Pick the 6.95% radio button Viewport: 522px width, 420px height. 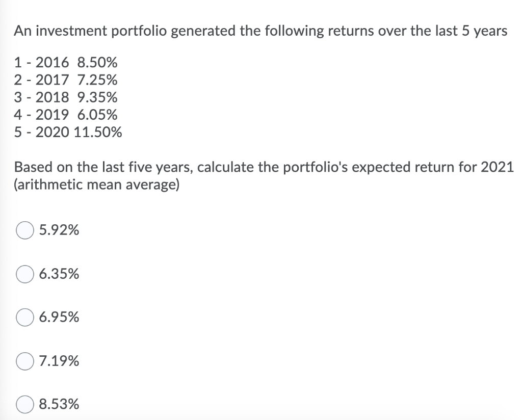coord(24,317)
